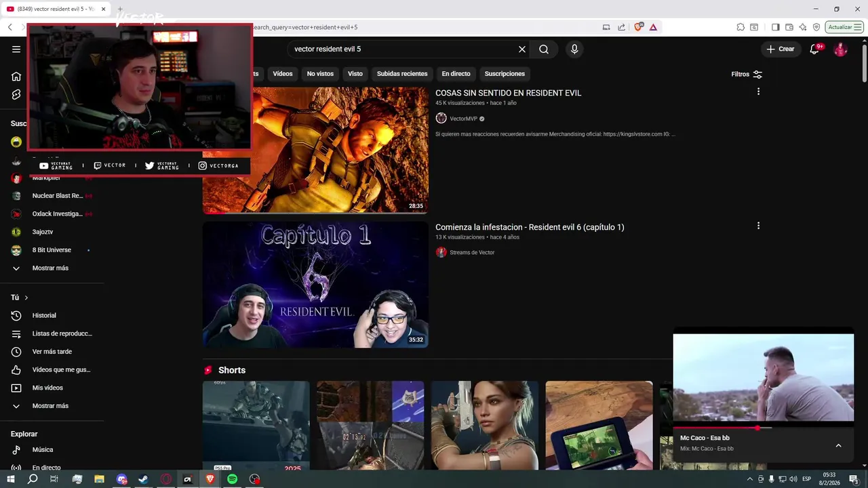Screen dimensions: 868x488
Task: Click the Actualizar browser update button
Action: tap(844, 27)
